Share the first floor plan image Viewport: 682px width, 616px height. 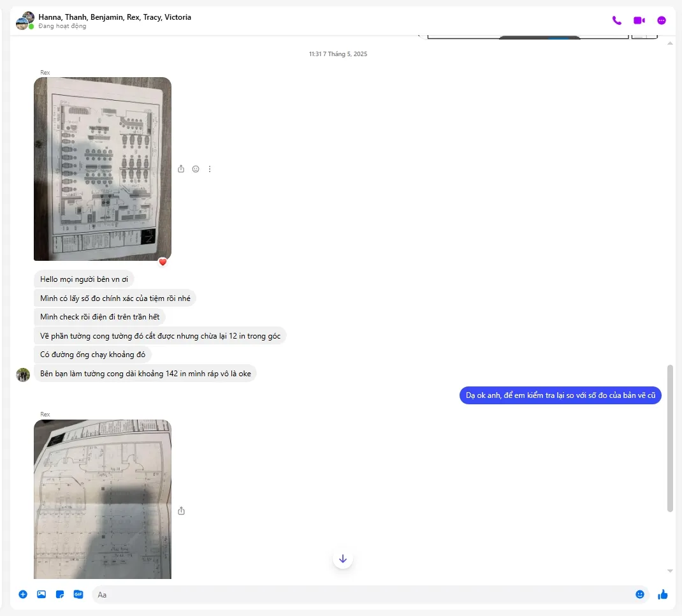click(181, 169)
